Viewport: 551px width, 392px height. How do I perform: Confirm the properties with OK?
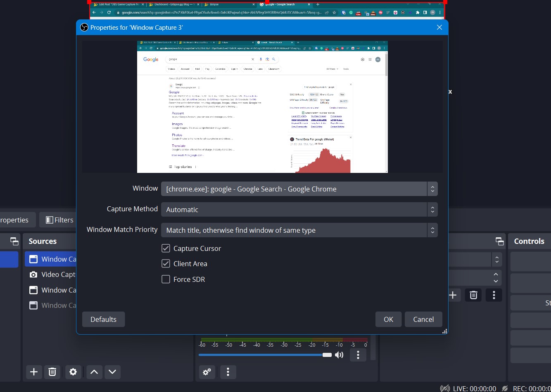pyautogui.click(x=388, y=319)
